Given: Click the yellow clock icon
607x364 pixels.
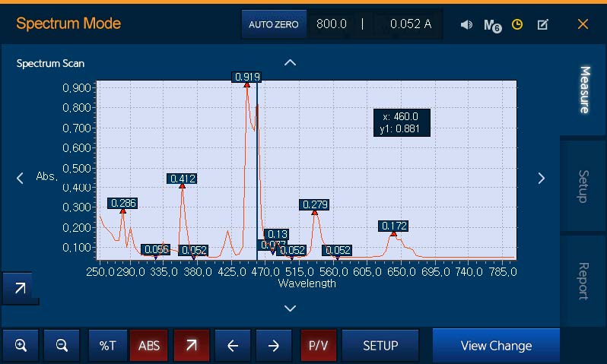Looking at the screenshot, I should click(517, 24).
